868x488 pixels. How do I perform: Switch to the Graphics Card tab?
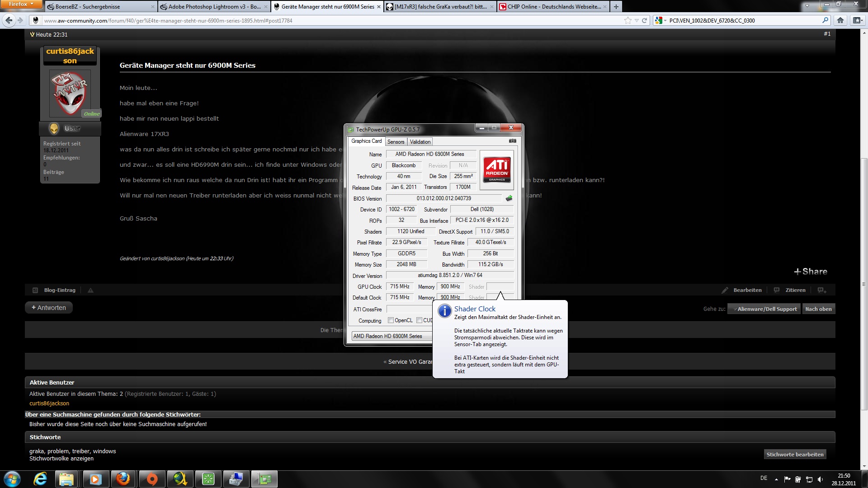click(x=366, y=141)
